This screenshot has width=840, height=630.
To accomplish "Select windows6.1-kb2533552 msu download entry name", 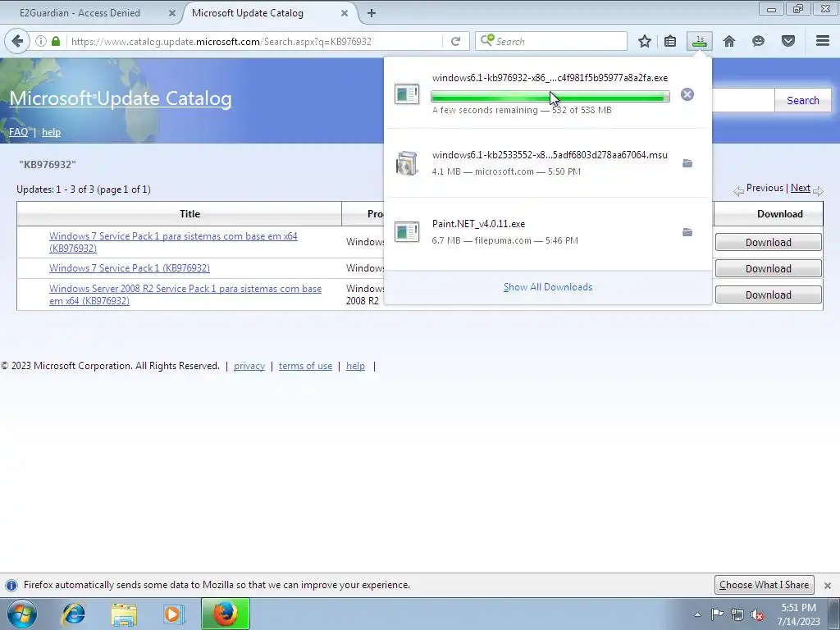I will [x=550, y=155].
